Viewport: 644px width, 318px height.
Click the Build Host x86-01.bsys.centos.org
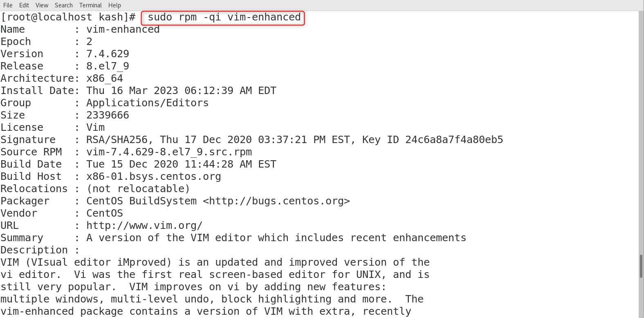click(x=153, y=176)
